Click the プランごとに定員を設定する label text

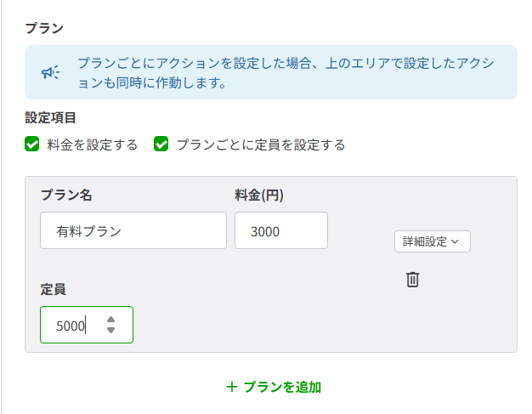tap(261, 145)
